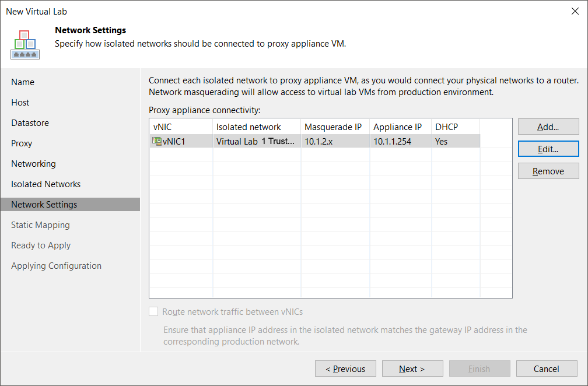This screenshot has width=588, height=386.
Task: Select the vNIC1 row name
Action: 174,141
